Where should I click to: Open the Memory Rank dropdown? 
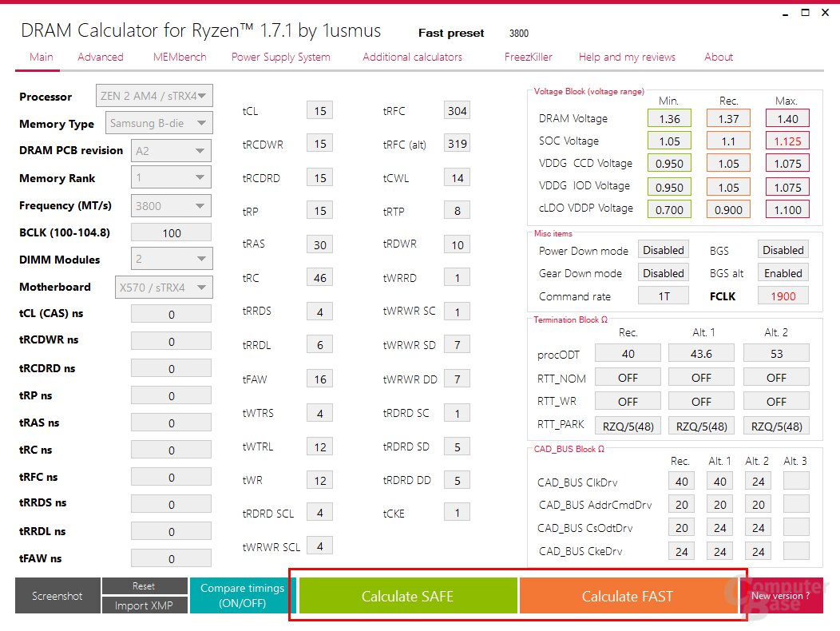[172, 177]
